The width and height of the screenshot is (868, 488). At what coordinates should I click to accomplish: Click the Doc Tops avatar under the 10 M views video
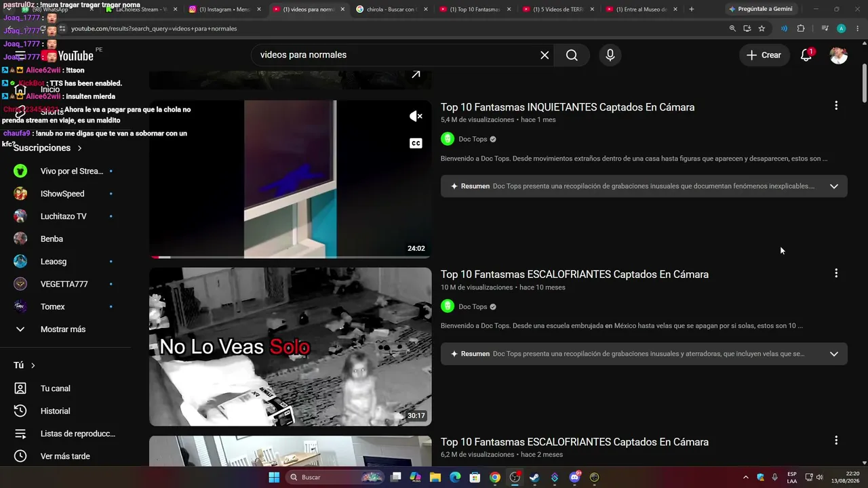point(448,306)
